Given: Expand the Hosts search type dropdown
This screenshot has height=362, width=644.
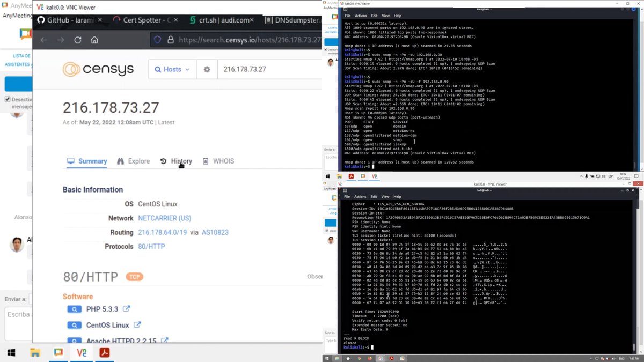Looking at the screenshot, I should [172, 69].
